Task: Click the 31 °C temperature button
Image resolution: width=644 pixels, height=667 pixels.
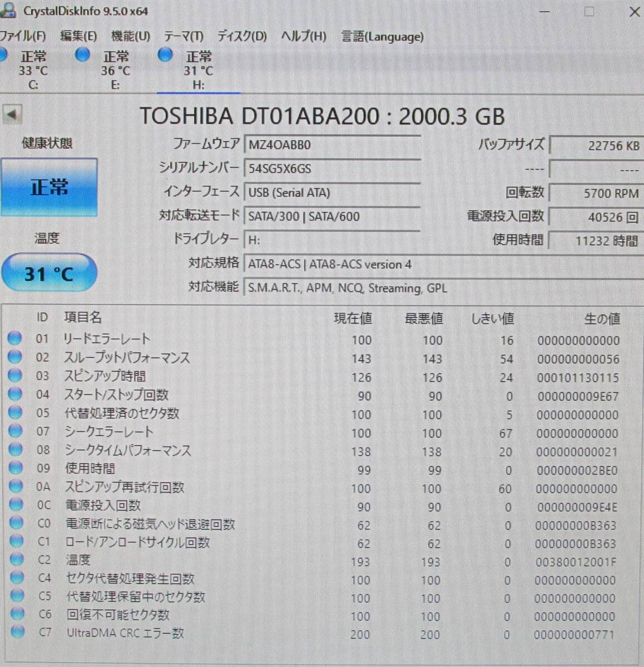Action: (49, 273)
